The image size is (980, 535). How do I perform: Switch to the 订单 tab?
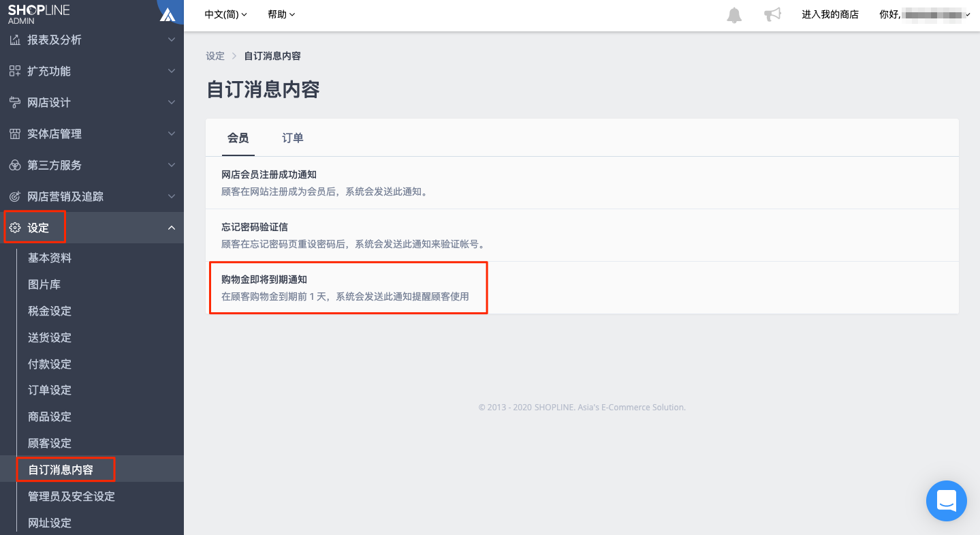point(293,138)
